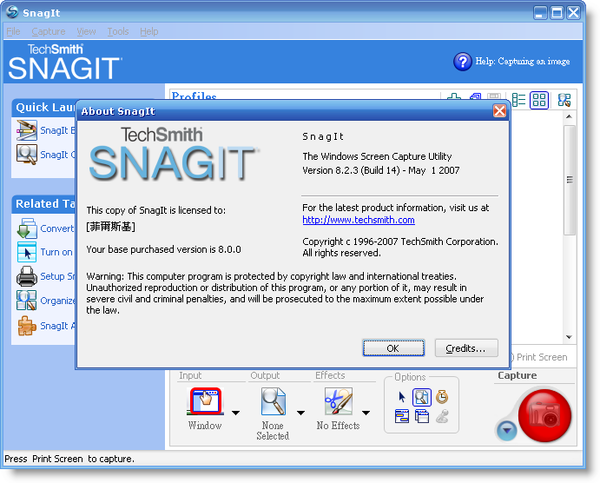The width and height of the screenshot is (600, 483).
Task: Switch profiles to list view icon
Action: (x=518, y=100)
